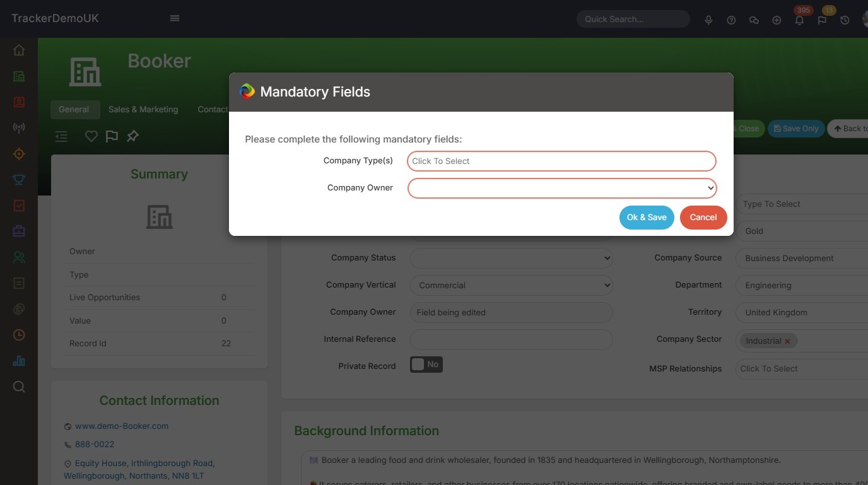Screen dimensions: 868x485
Task: Click the Booker company heading
Action: click(x=159, y=61)
